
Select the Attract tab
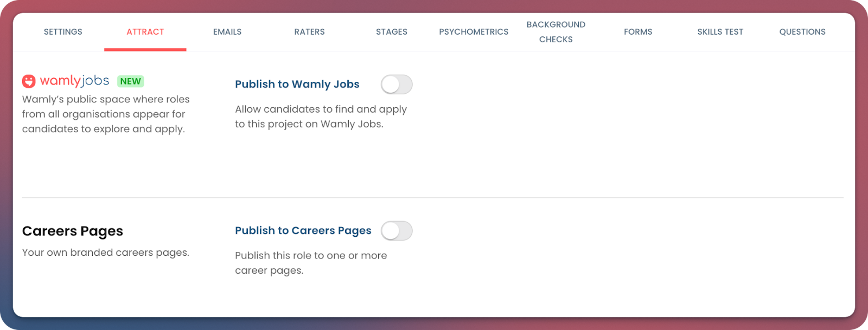pyautogui.click(x=145, y=32)
